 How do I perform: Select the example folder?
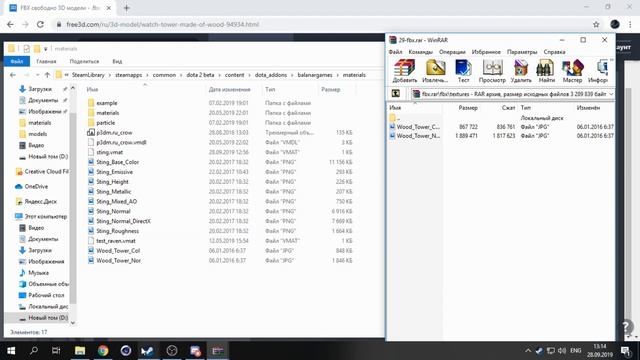107,103
